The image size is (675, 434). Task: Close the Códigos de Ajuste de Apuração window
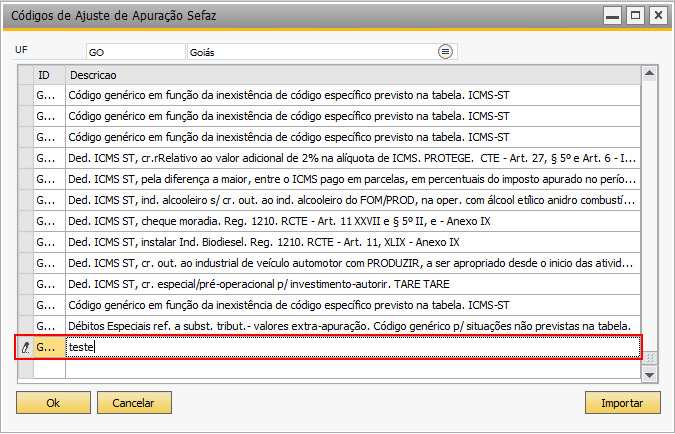point(658,16)
